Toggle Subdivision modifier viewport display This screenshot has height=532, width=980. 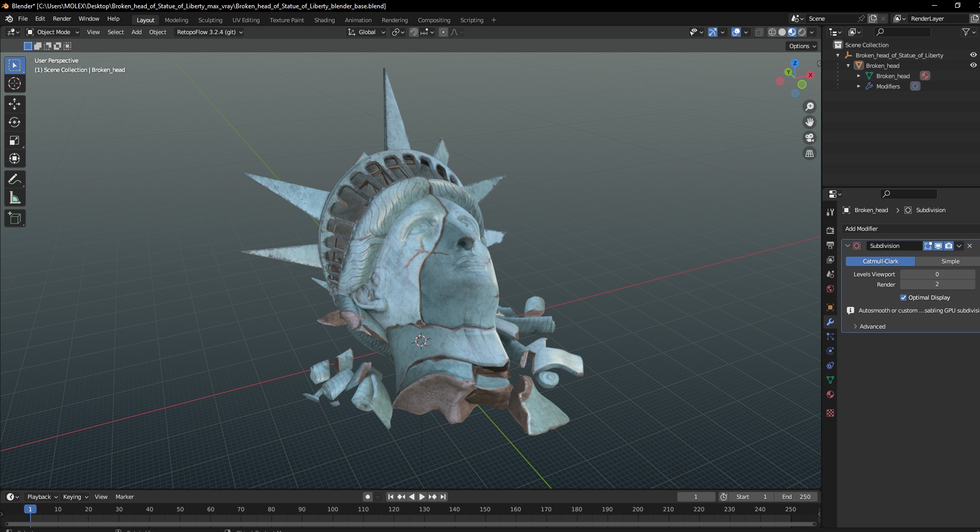coord(938,246)
